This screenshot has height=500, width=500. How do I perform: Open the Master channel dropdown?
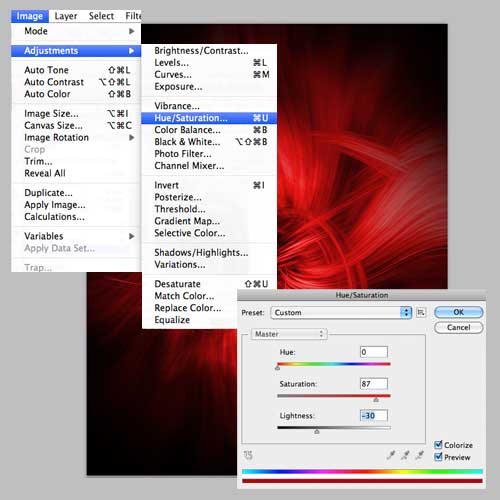coord(289,334)
